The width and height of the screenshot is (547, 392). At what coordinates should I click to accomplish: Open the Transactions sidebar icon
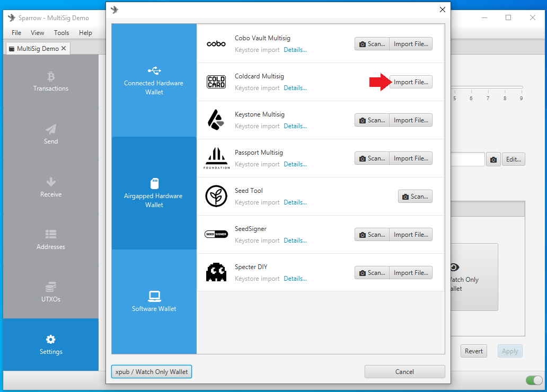click(51, 76)
